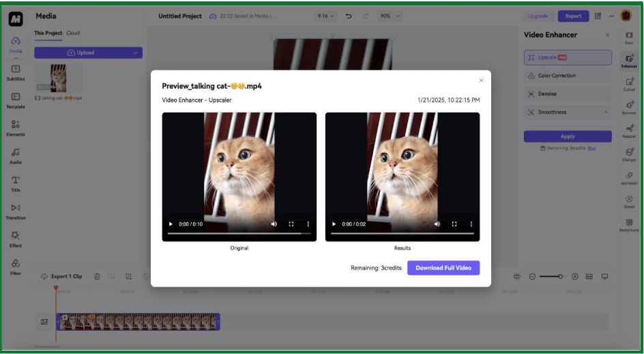Open the Basic settings tool
644x354 pixels.
(x=629, y=38)
